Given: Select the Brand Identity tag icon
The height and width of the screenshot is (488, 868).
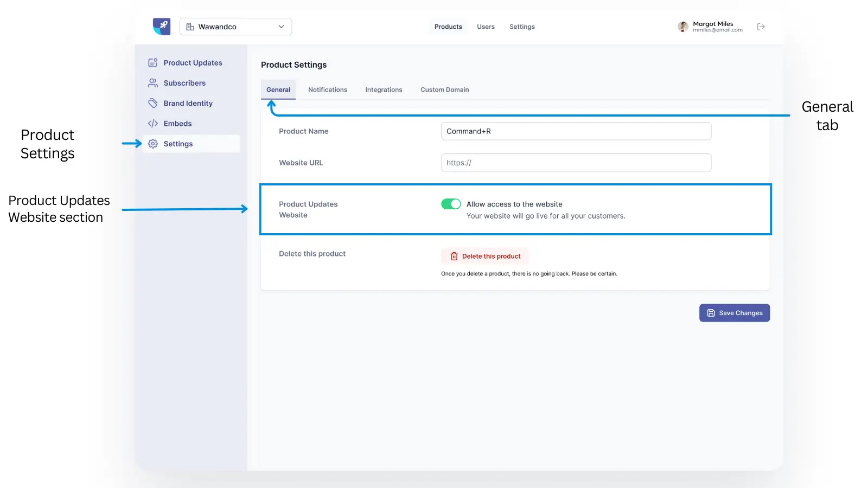Looking at the screenshot, I should pyautogui.click(x=152, y=102).
